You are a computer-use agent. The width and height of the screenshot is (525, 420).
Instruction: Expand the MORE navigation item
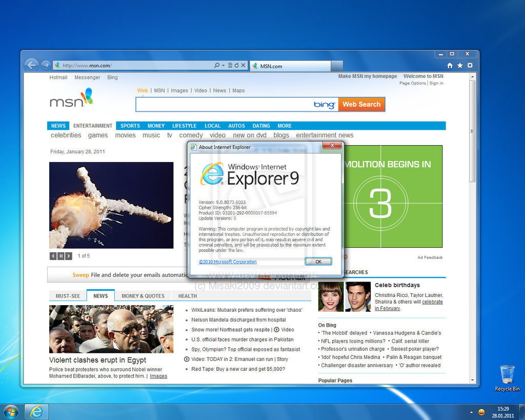pyautogui.click(x=285, y=126)
